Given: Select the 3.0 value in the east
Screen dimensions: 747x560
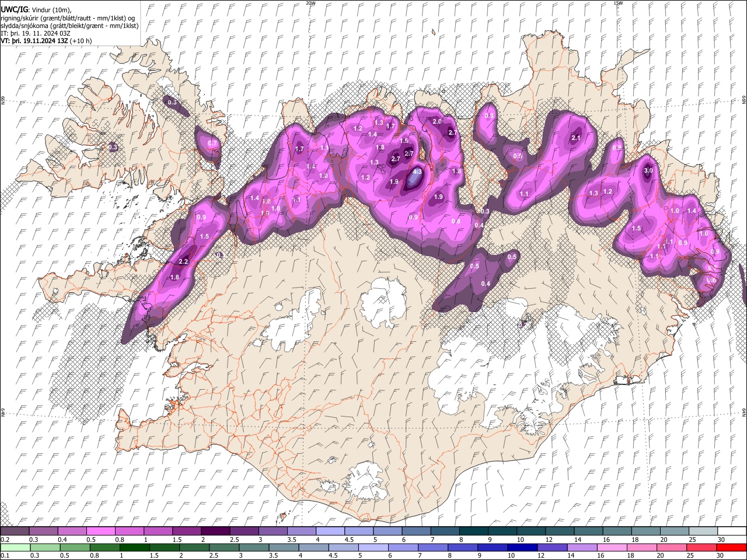Looking at the screenshot, I should pos(648,171).
